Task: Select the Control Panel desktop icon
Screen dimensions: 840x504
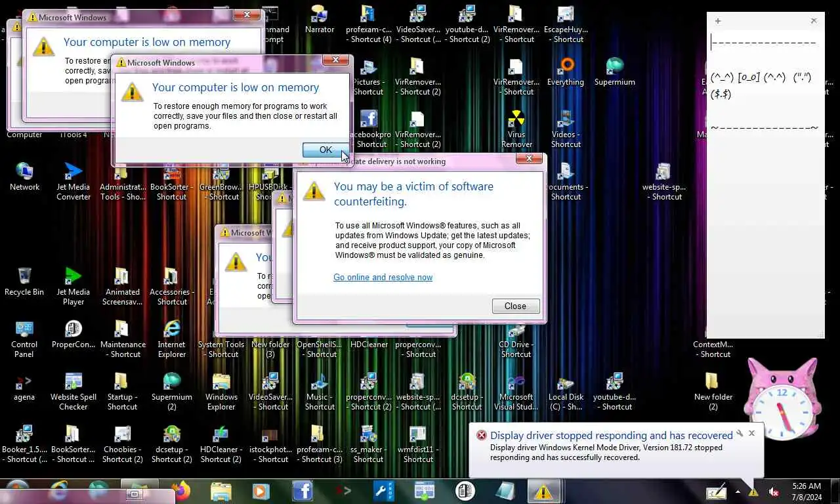Action: (x=24, y=339)
